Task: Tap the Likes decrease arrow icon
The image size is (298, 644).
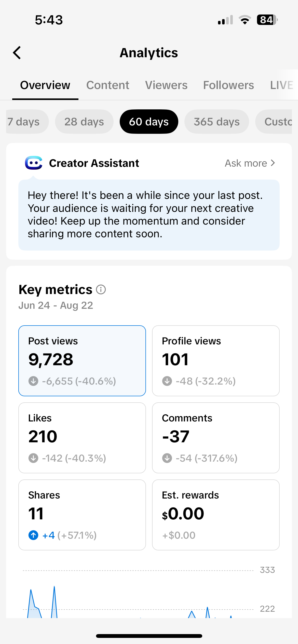Action: point(33,458)
